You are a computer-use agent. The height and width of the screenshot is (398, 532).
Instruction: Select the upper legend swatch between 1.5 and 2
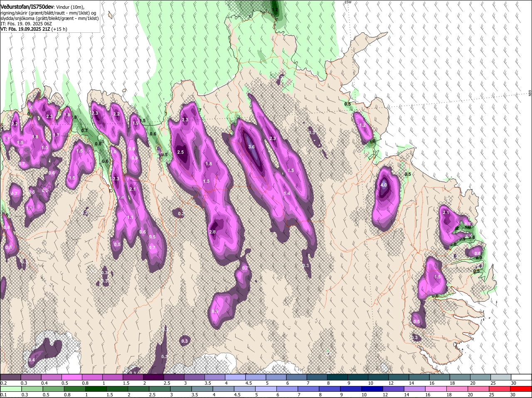(x=133, y=377)
